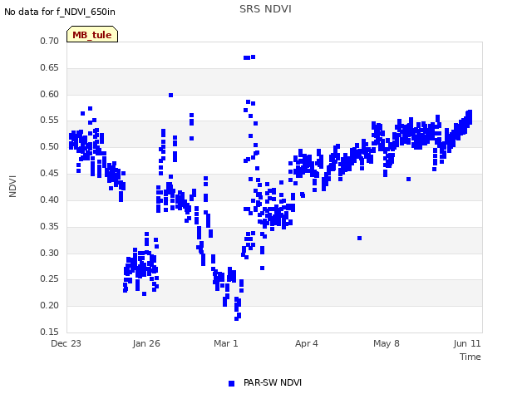The width and height of the screenshot is (532, 399).
Task: Click the 0.65 y-axis tick value
Action: pos(50,67)
